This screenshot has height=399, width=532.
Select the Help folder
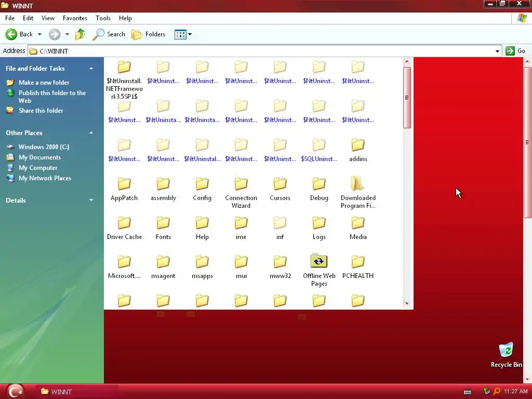[202, 228]
